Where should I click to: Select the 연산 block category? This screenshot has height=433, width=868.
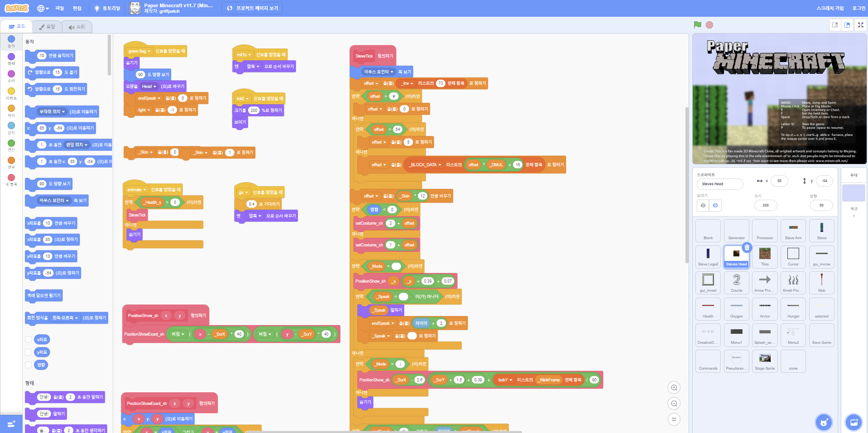pyautogui.click(x=11, y=145)
